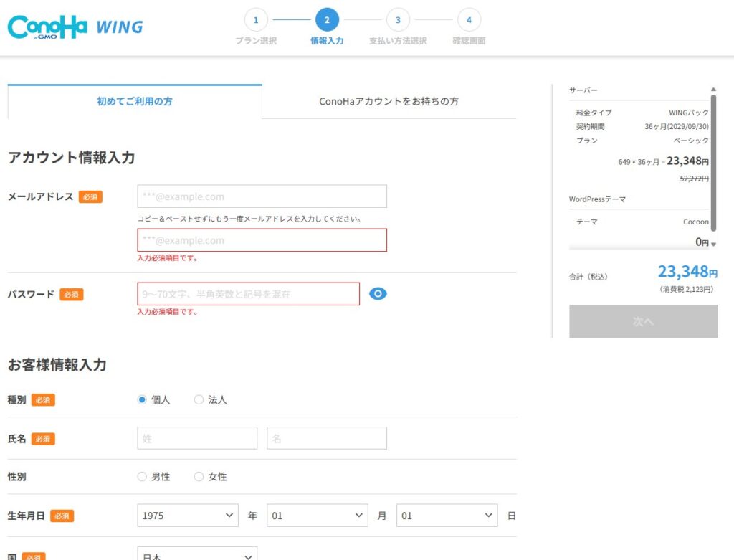This screenshot has width=734, height=560.
Task: Click step 1 プラン選択 circle
Action: click(x=256, y=20)
